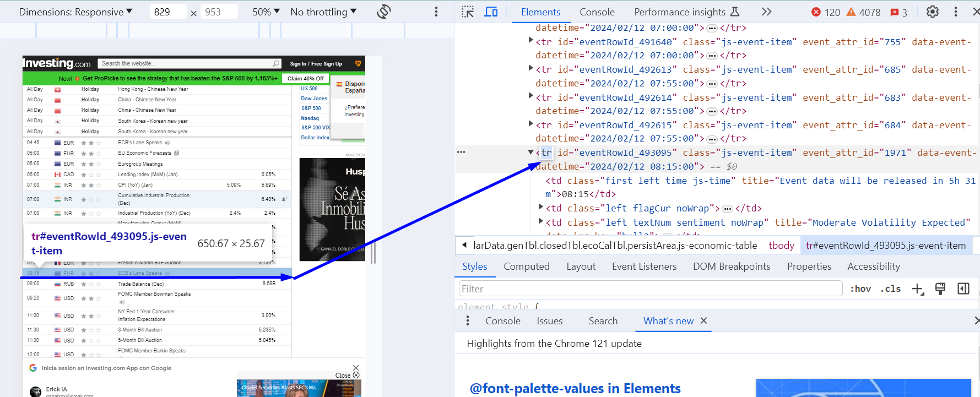The height and width of the screenshot is (397, 980).
Task: Activate the inspect element picker icon
Action: (x=468, y=12)
